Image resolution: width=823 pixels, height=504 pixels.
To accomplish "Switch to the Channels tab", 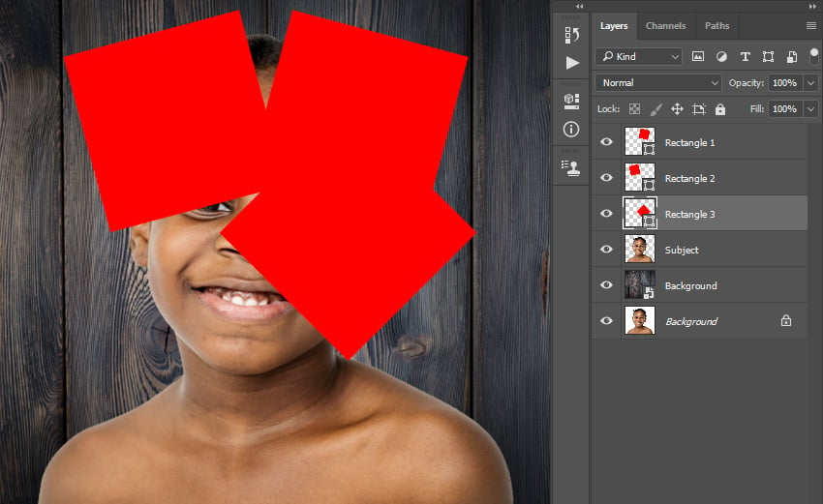I will [x=665, y=26].
